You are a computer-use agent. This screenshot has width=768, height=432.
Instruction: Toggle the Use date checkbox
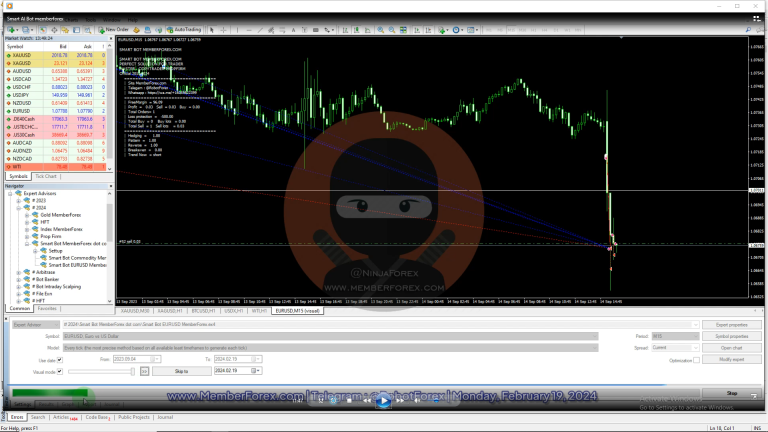pos(62,360)
